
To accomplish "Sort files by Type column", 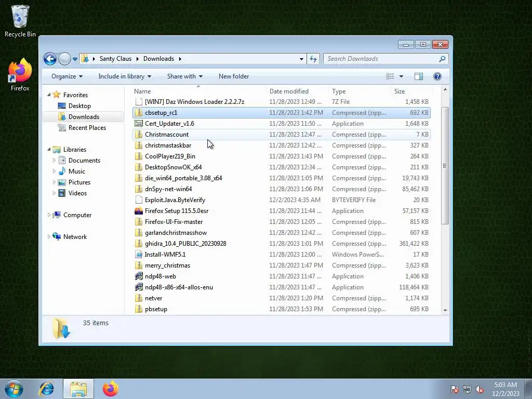I will point(360,91).
